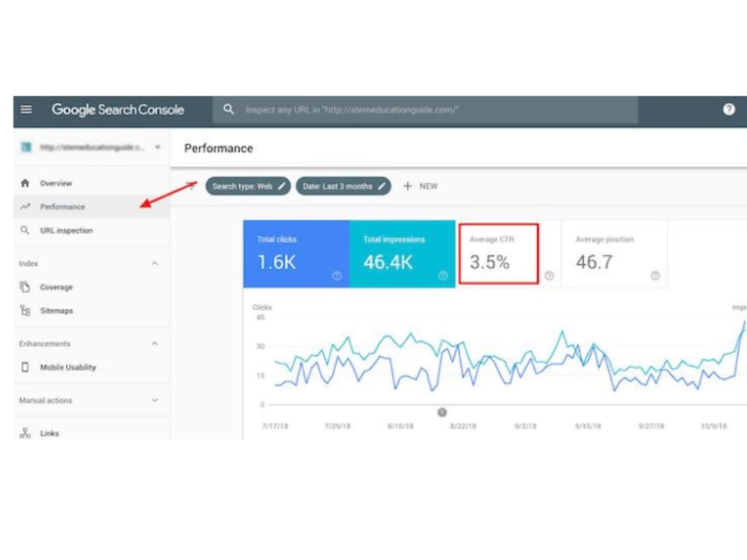The width and height of the screenshot is (747, 560).
Task: Open help icon beside Average CTR card
Action: click(x=549, y=276)
